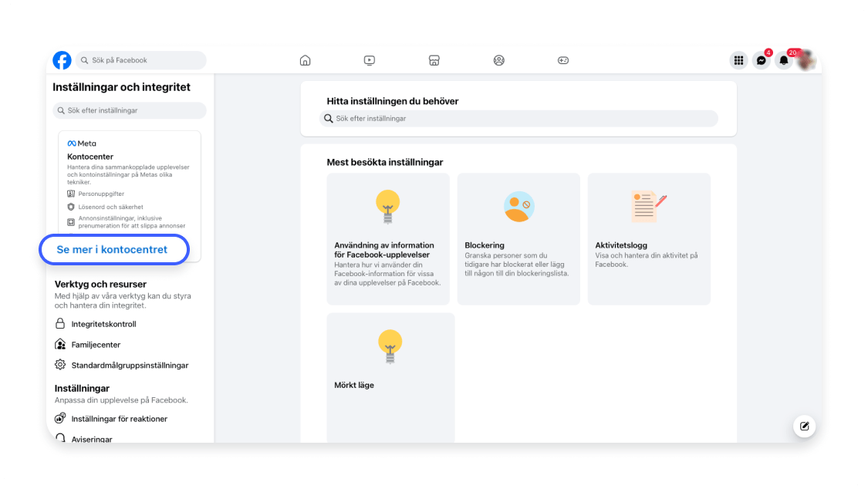Open the Gaming icon

tap(563, 59)
